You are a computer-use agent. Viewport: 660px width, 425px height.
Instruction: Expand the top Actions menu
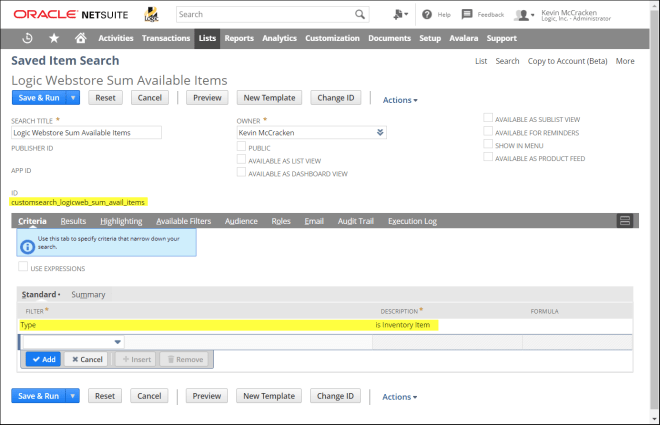tap(400, 100)
